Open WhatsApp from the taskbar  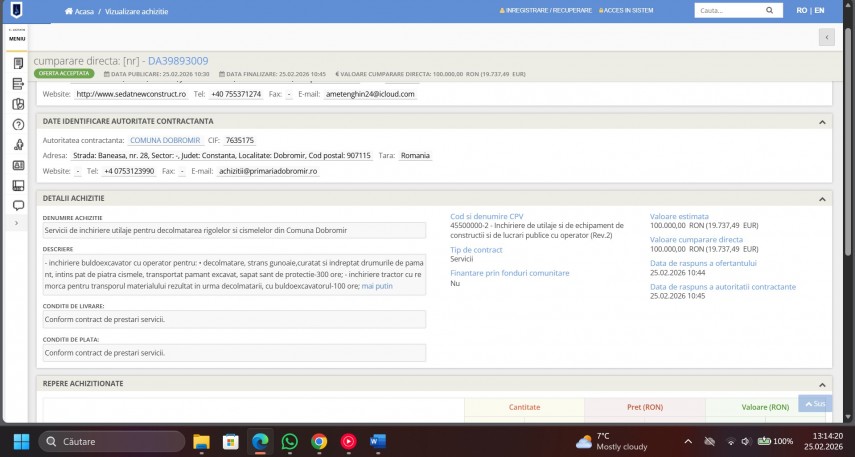290,441
